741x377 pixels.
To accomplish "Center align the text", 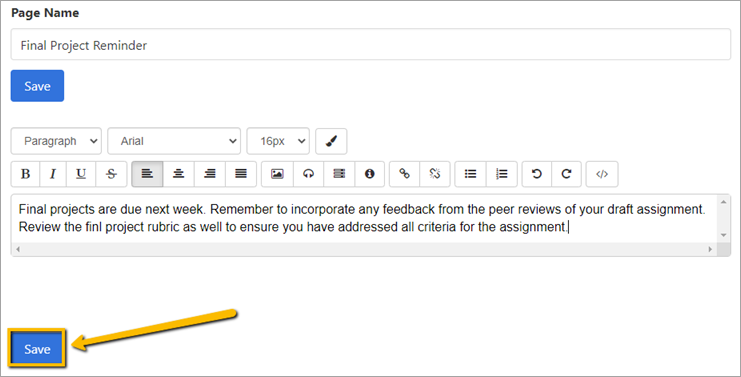I will pyautogui.click(x=178, y=174).
